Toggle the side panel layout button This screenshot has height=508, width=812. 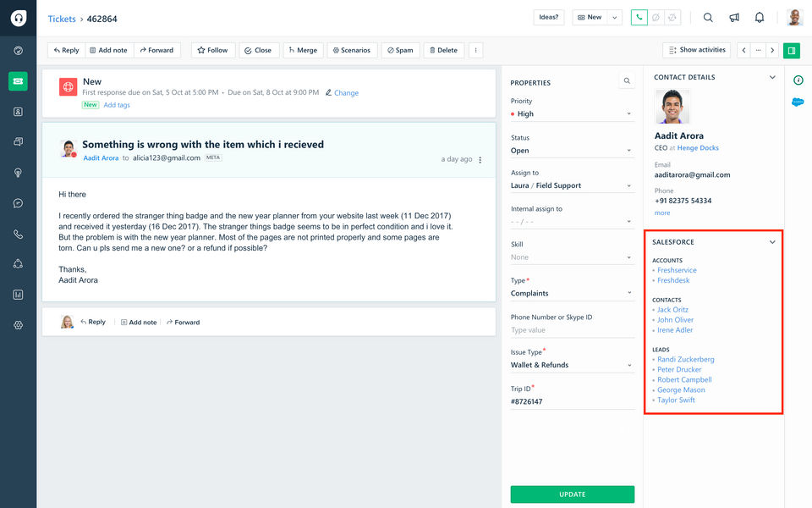[792, 51]
